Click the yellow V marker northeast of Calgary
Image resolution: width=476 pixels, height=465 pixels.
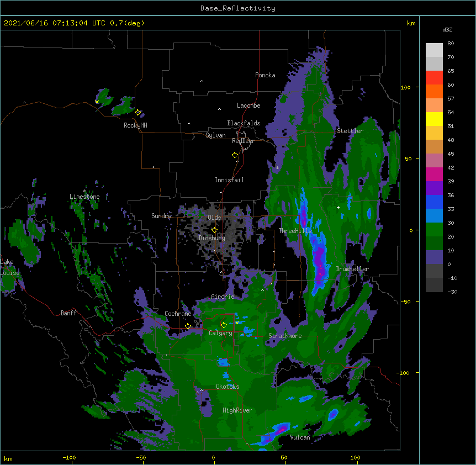pos(237,323)
